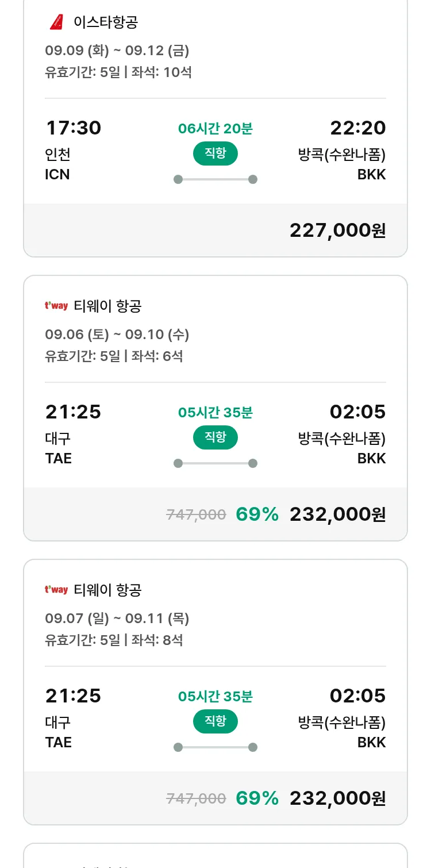This screenshot has width=431, height=868.
Task: Click the Eastar Jet airline logo icon
Action: pyautogui.click(x=56, y=22)
